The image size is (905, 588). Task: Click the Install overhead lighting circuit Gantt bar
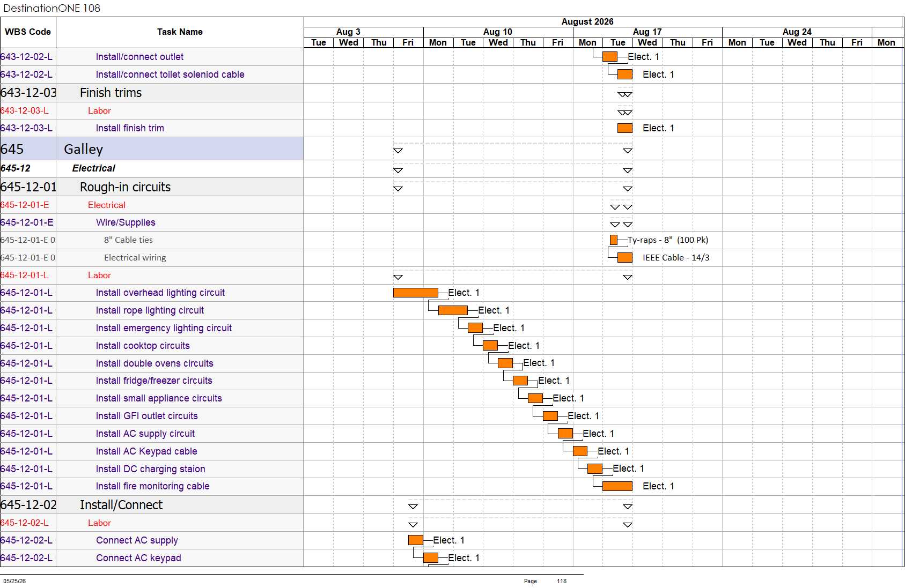click(416, 293)
